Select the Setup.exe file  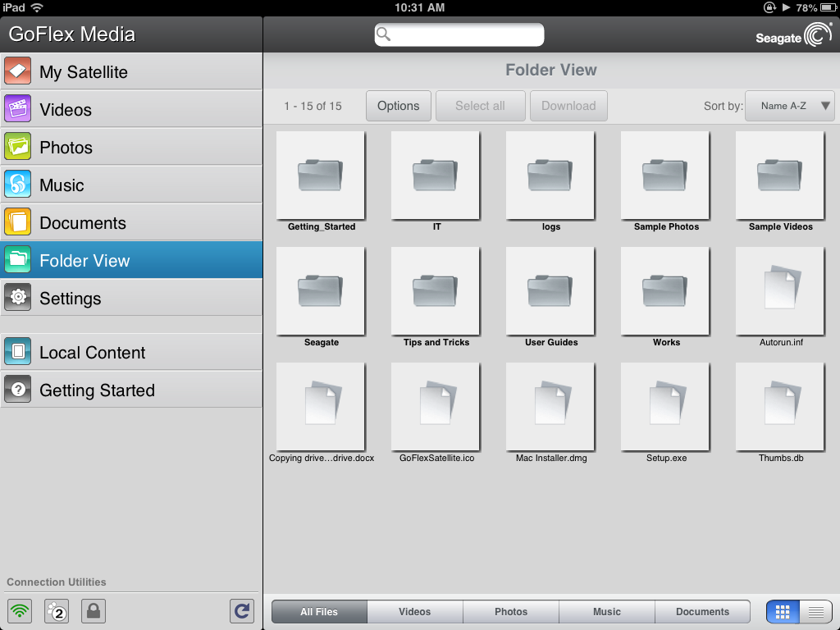tap(665, 407)
